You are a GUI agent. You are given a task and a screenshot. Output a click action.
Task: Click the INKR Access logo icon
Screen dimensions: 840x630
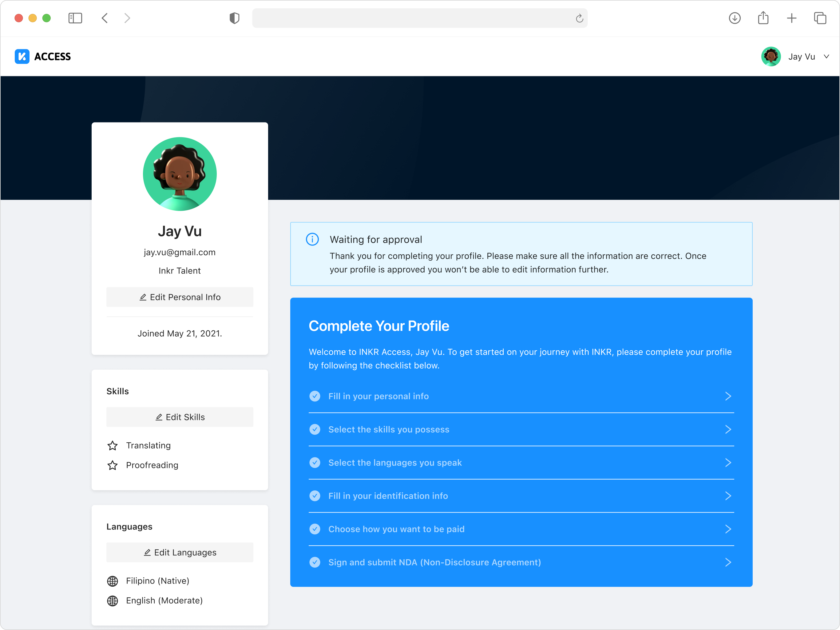(x=22, y=57)
